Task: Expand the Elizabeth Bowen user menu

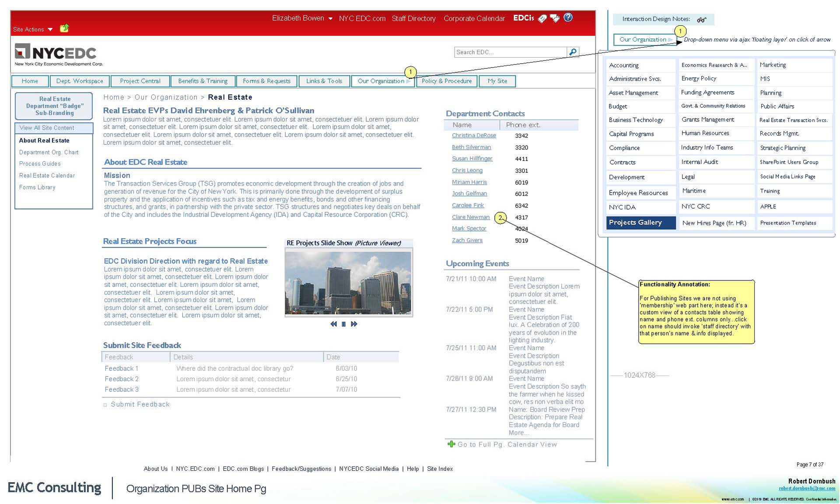Action: click(330, 18)
